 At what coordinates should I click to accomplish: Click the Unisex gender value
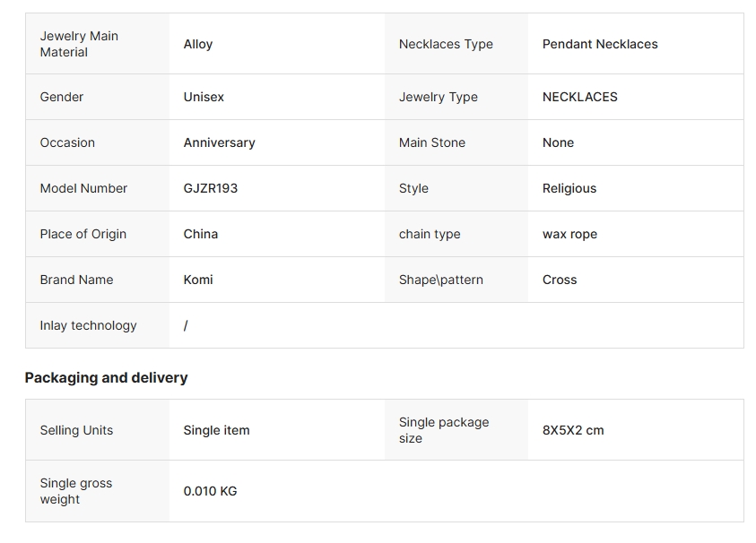tap(204, 97)
